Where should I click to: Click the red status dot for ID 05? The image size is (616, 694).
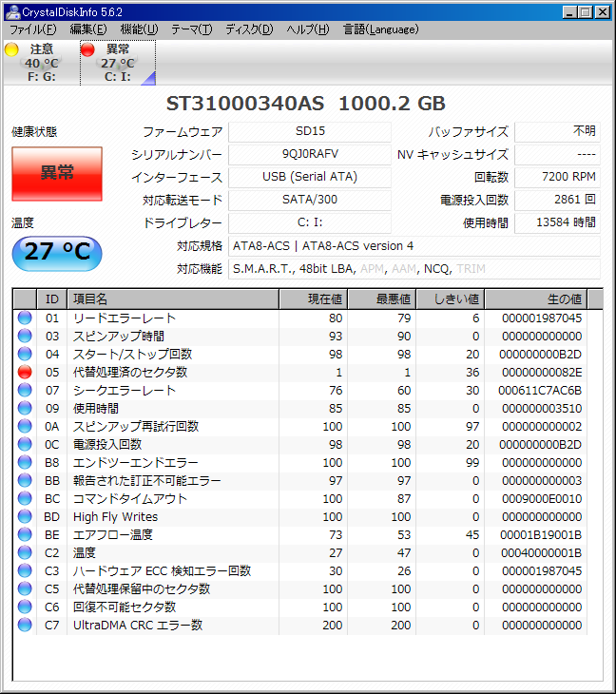click(x=25, y=372)
